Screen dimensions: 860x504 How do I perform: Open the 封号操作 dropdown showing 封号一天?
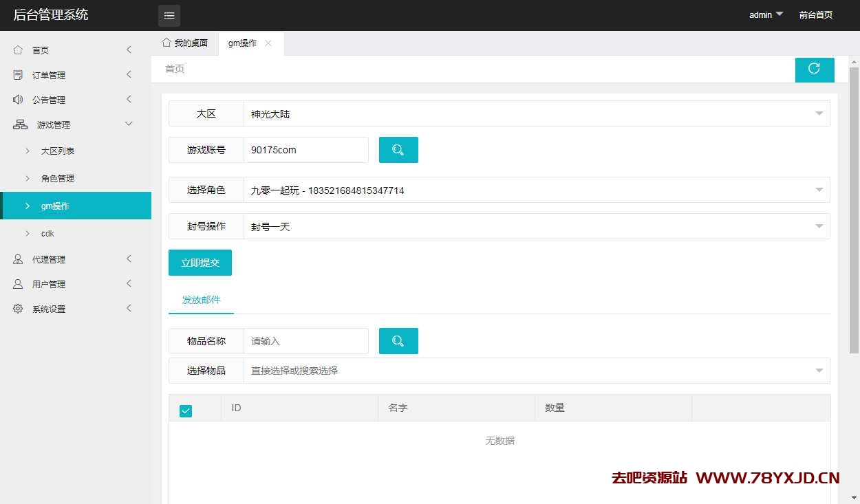(x=537, y=226)
